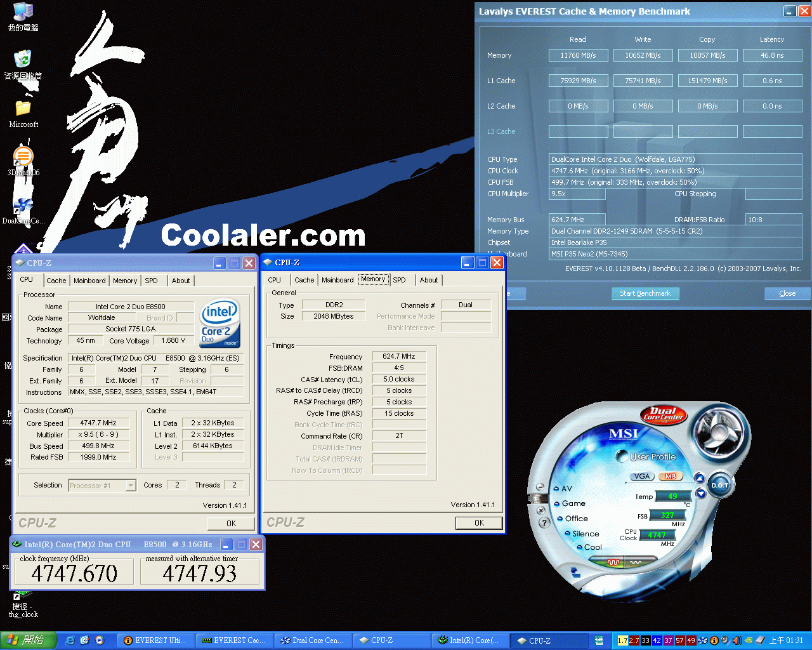Close Dual Core Center with round X icon
The width and height of the screenshot is (812, 650).
click(x=540, y=510)
